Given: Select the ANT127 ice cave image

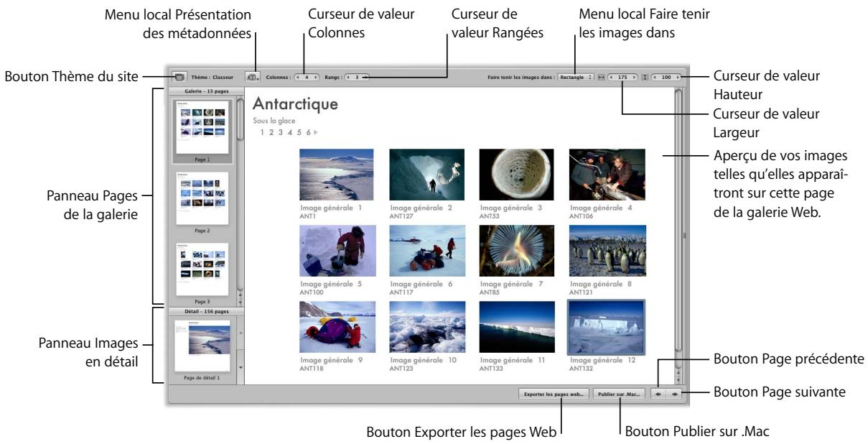Looking at the screenshot, I should point(426,175).
